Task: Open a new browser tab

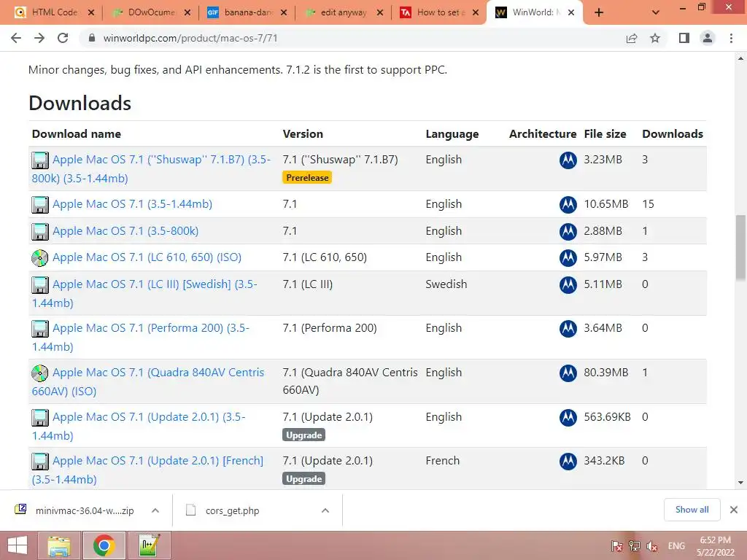Action: tap(599, 12)
